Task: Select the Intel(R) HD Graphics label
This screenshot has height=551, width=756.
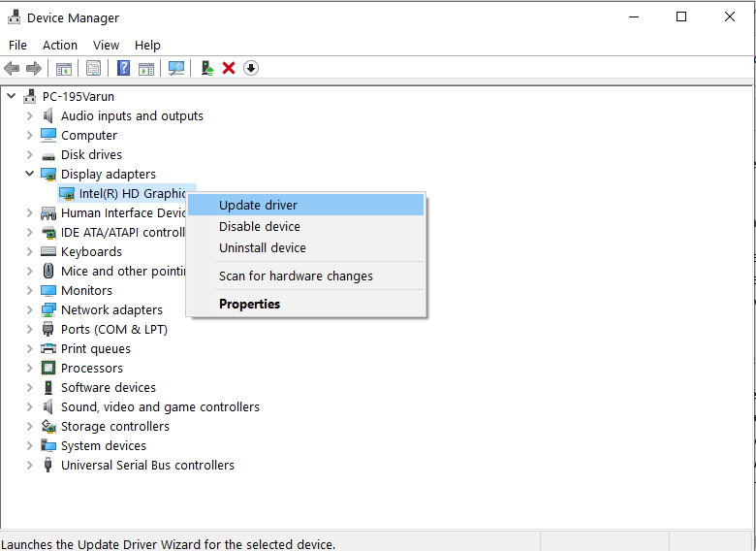Action: (133, 193)
